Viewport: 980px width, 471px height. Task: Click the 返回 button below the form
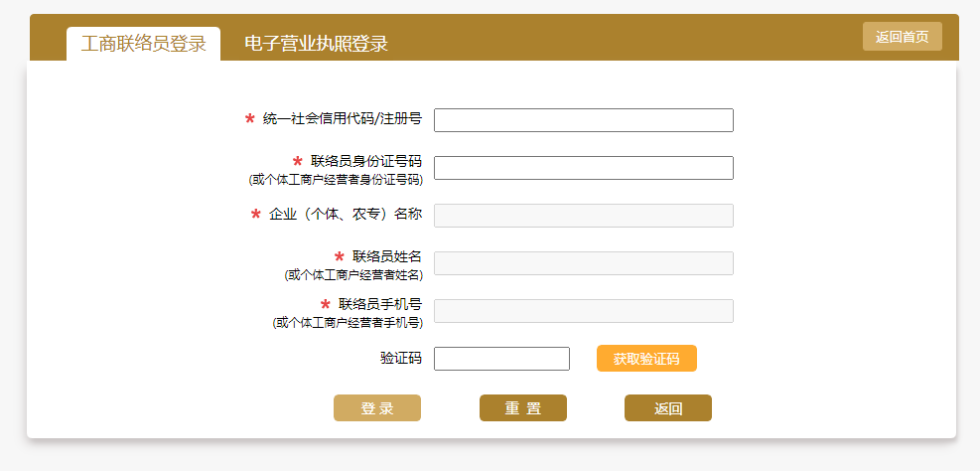667,408
